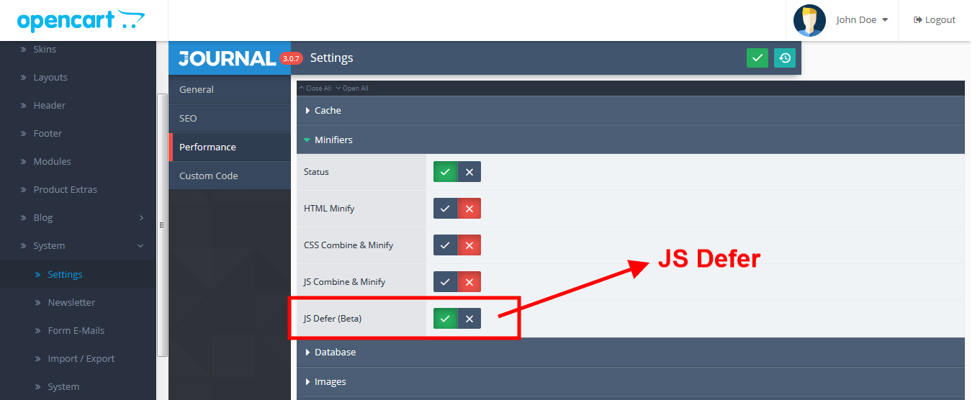Disable the Status minifier X button

(469, 172)
